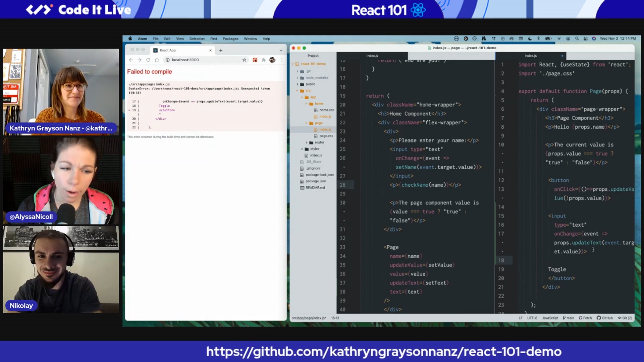Screen dimensions: 644x362
Task: Open Siri from the menu bar
Action: point(594,39)
